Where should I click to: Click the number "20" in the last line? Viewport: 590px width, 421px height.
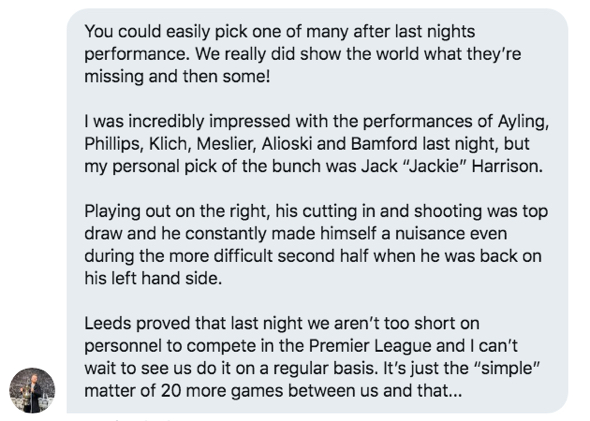(x=171, y=391)
